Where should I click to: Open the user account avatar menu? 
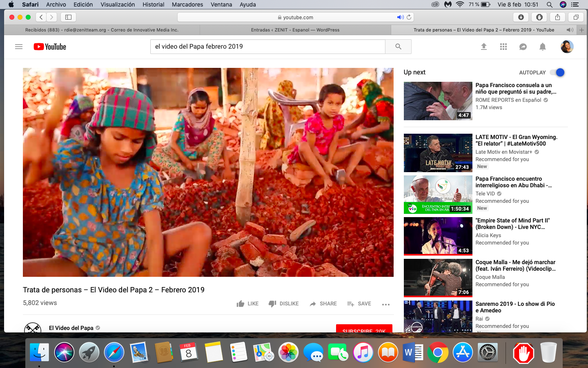(567, 47)
